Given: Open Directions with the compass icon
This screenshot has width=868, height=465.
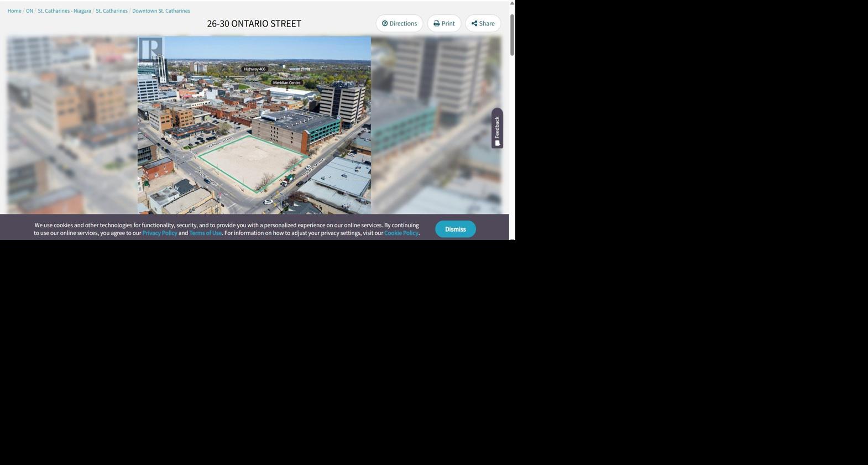Looking at the screenshot, I should pyautogui.click(x=399, y=23).
